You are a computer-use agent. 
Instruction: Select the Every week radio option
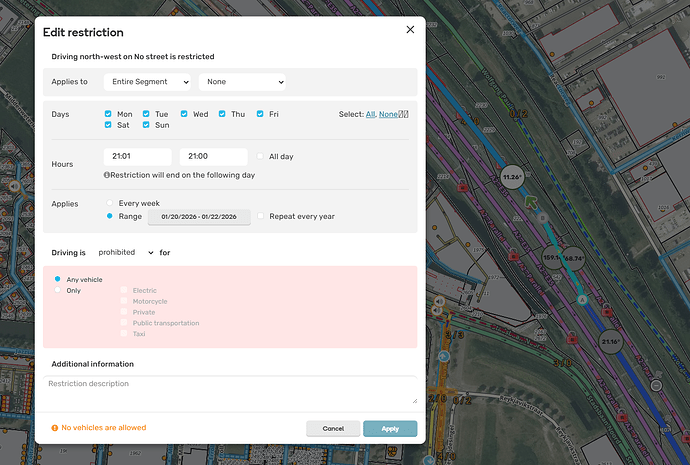click(109, 203)
